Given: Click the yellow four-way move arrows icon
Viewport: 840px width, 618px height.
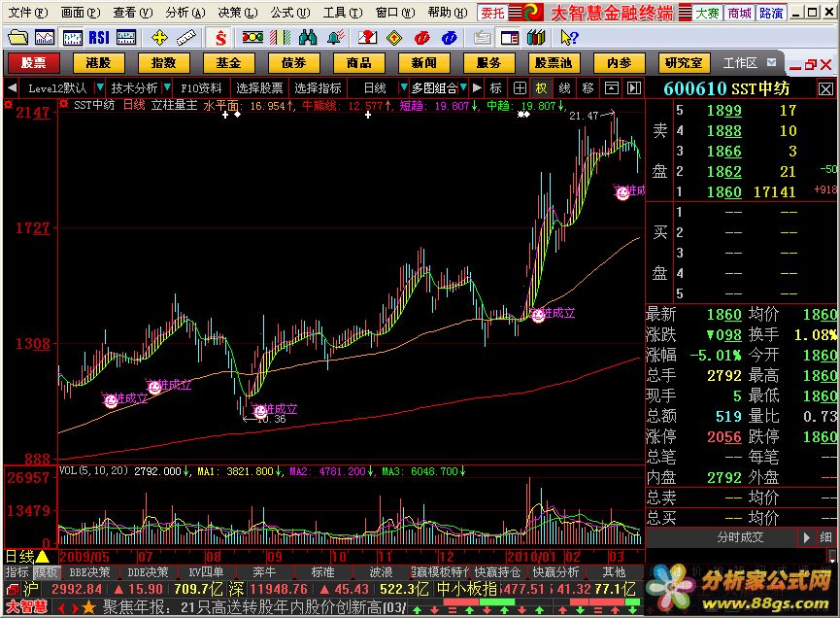Looking at the screenshot, I should 159,38.
